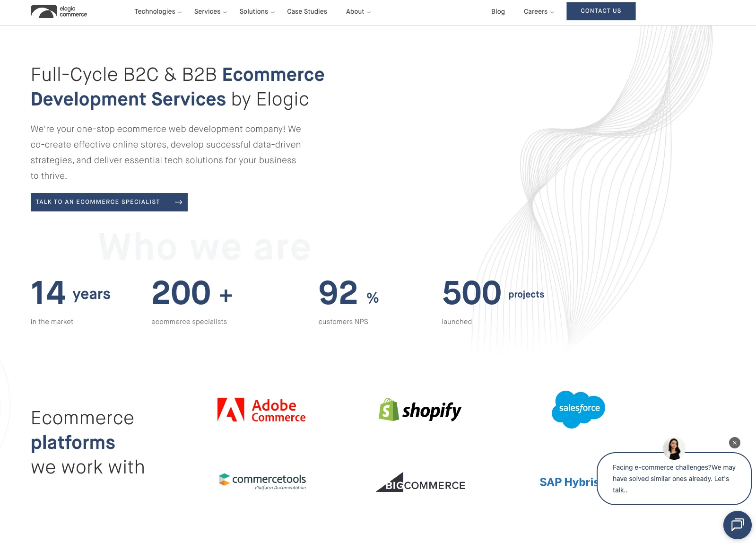
Task: Go to Case Studies page
Action: click(307, 11)
